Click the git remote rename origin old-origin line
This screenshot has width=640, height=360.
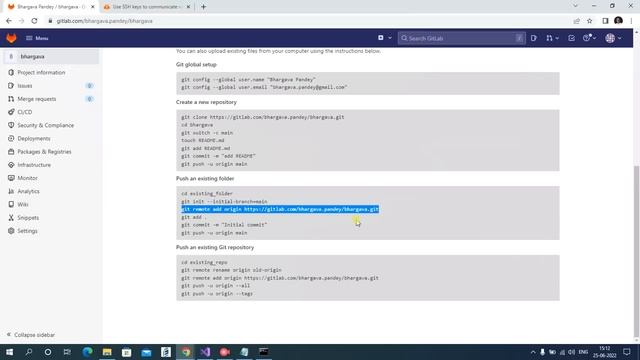pyautogui.click(x=231, y=270)
